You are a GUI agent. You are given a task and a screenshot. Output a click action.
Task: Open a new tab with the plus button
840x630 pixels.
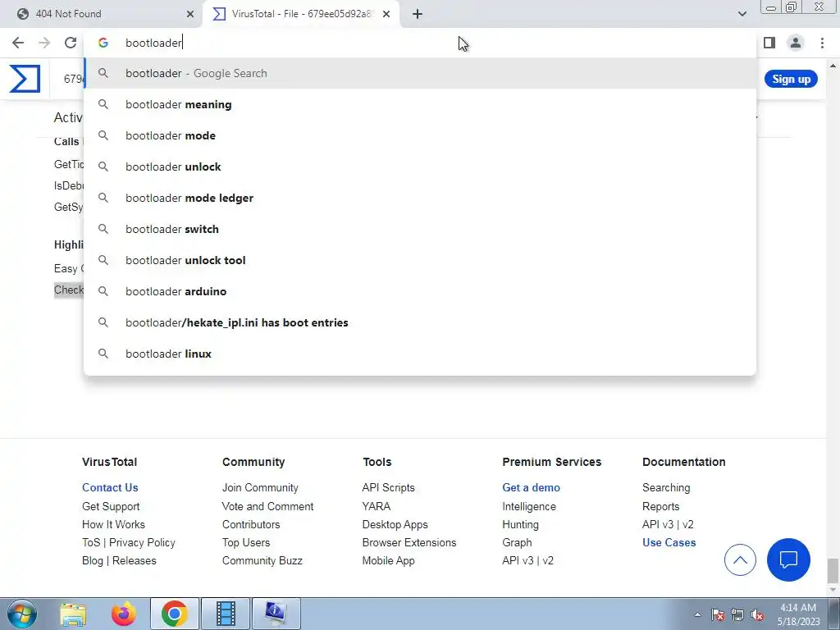coord(418,14)
